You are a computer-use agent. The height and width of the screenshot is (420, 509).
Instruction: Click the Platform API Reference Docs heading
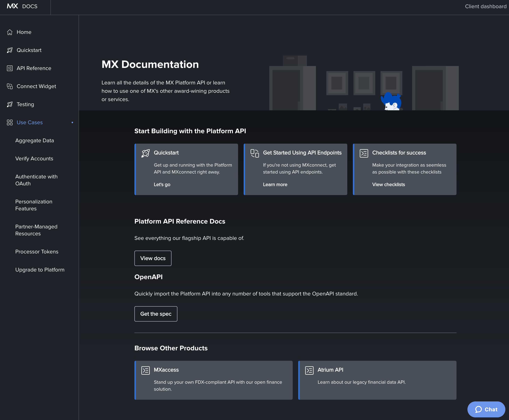point(180,221)
